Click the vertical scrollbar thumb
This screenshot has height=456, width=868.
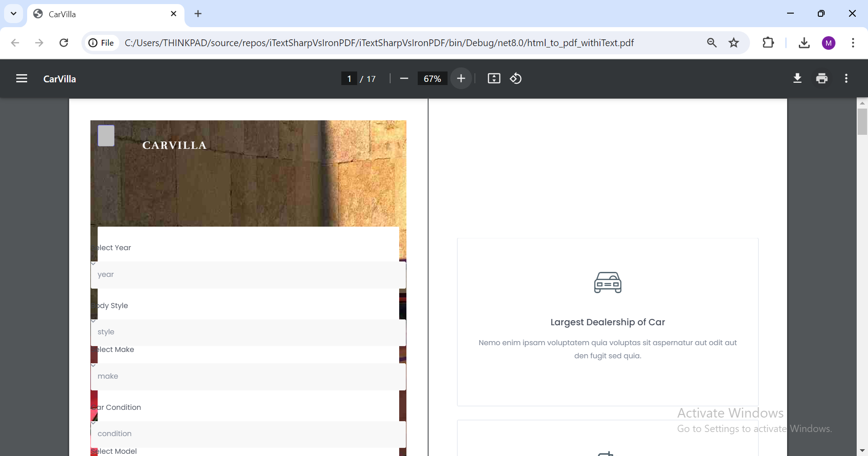click(x=862, y=121)
